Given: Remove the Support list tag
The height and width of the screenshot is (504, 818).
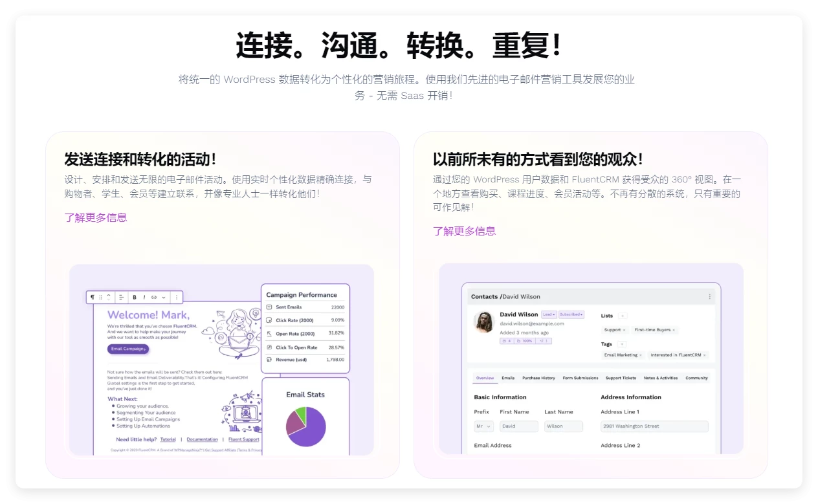Looking at the screenshot, I should (625, 330).
